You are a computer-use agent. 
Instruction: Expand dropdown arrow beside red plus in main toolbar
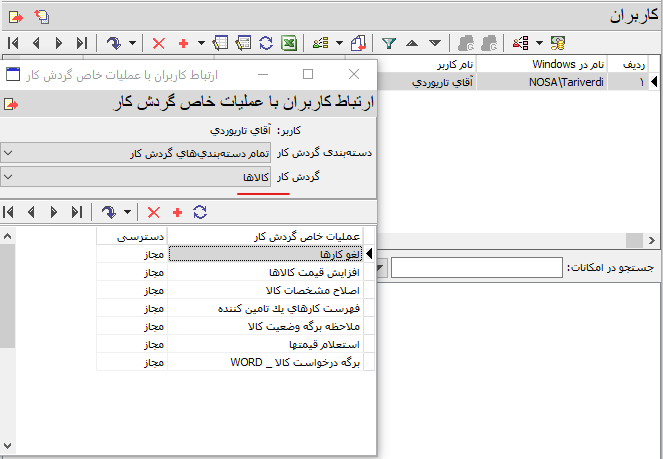201,43
